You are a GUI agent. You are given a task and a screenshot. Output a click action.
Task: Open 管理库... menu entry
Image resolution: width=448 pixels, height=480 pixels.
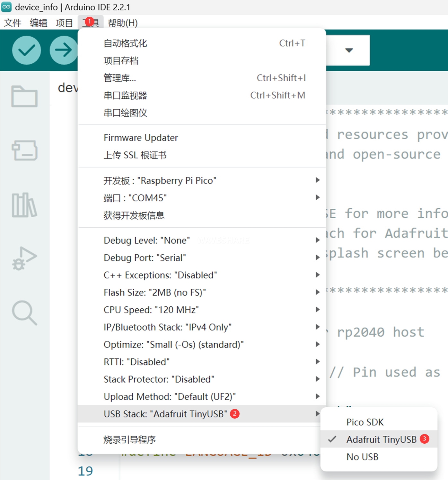pos(202,78)
